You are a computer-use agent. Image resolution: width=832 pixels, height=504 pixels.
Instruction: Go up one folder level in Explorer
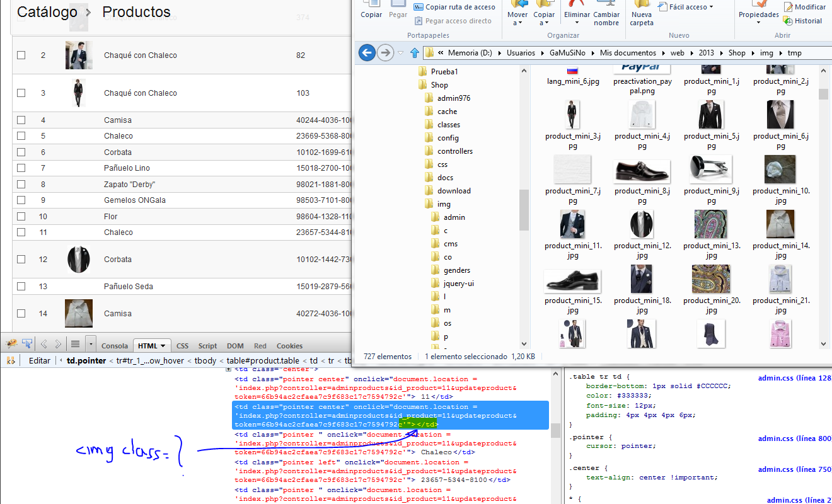coord(414,53)
